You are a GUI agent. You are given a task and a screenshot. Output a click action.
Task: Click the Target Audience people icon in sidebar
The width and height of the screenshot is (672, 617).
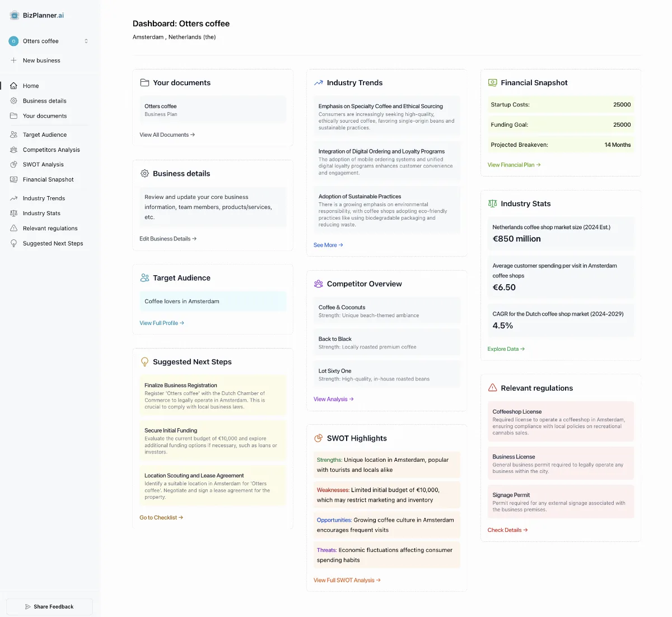(13, 134)
